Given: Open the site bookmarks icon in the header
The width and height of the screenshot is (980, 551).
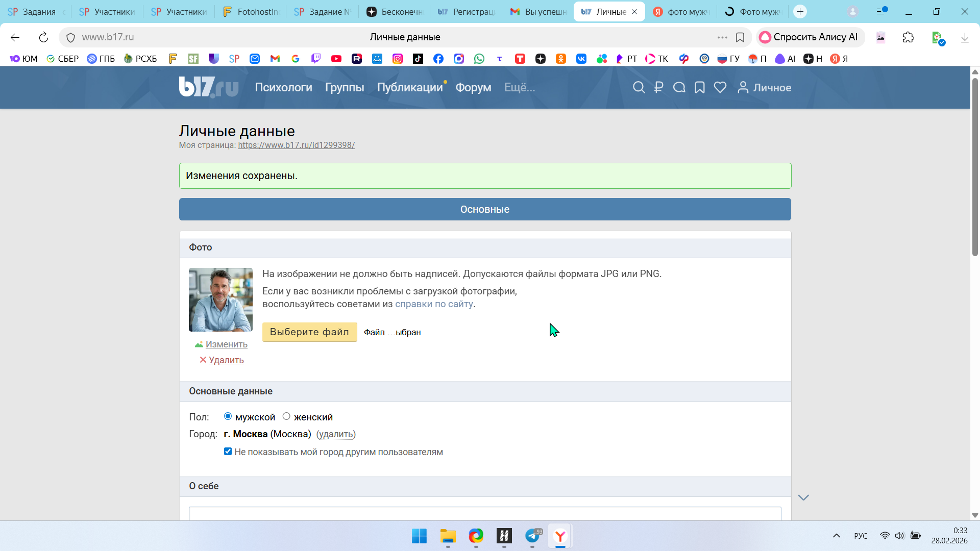Looking at the screenshot, I should (700, 88).
